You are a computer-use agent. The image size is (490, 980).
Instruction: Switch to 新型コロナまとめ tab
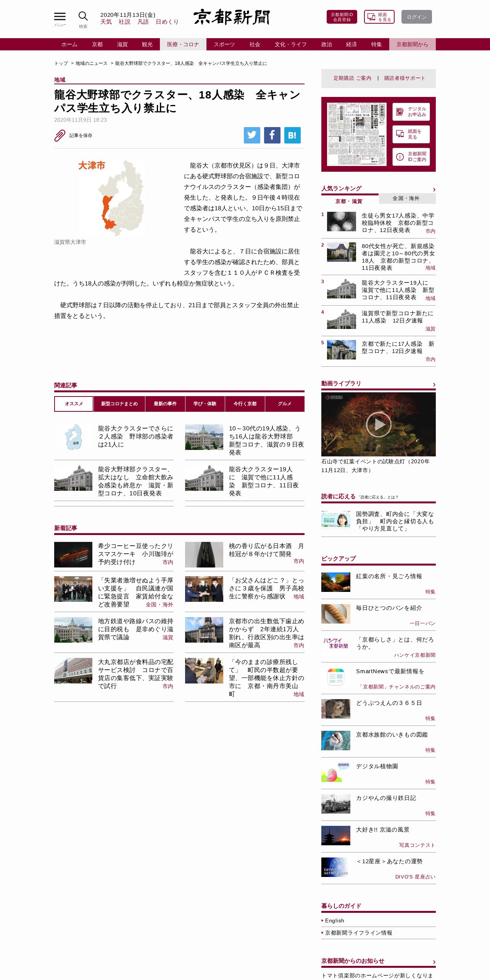119,404
